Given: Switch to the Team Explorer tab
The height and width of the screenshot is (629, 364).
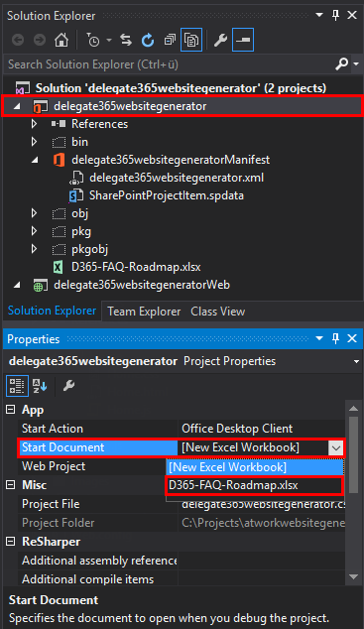Looking at the screenshot, I should point(144,312).
